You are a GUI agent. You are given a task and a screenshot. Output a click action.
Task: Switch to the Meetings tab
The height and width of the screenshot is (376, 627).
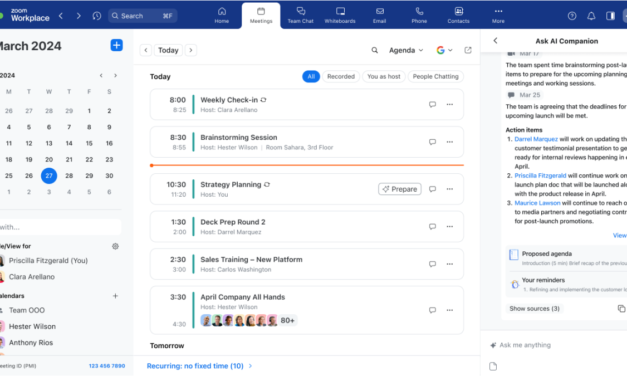[x=261, y=15]
